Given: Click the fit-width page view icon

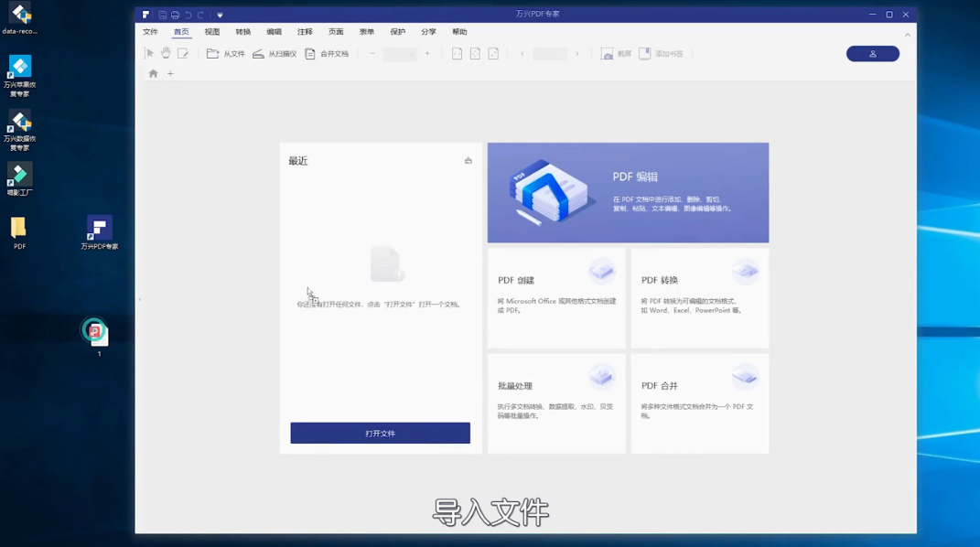Looking at the screenshot, I should click(x=457, y=54).
